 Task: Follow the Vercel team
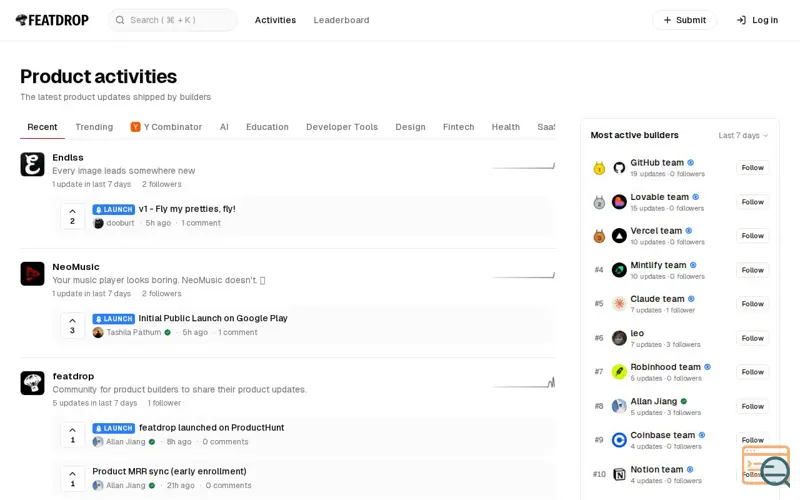point(753,236)
